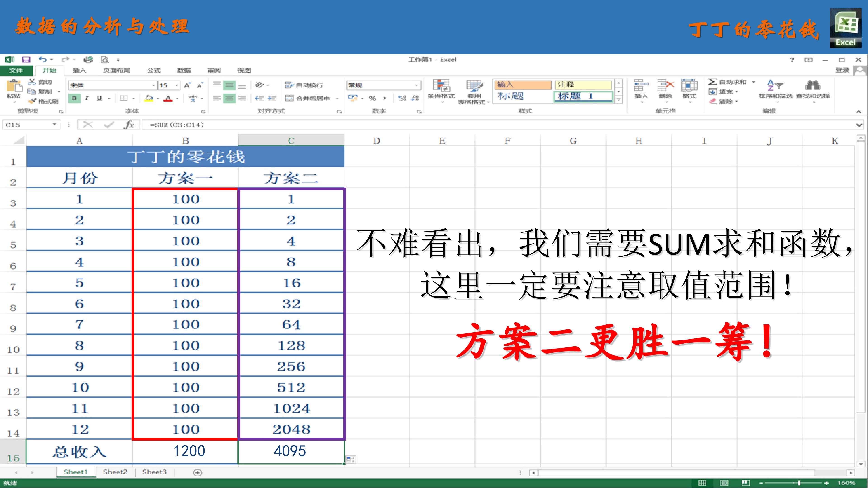Viewport: 868px width, 488px height.
Task: Click the Insert Function fx icon
Action: pos(129,125)
